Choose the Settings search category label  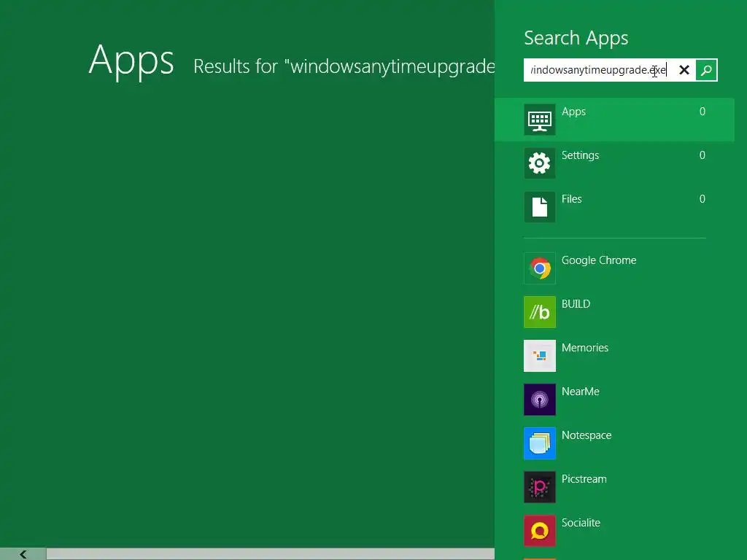[580, 156]
